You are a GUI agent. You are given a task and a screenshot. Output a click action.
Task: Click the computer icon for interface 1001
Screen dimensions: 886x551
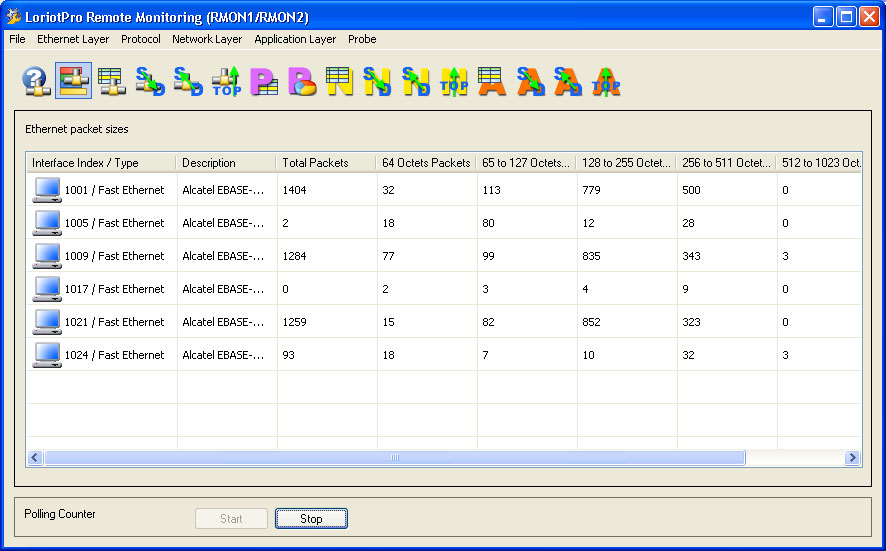coord(47,190)
